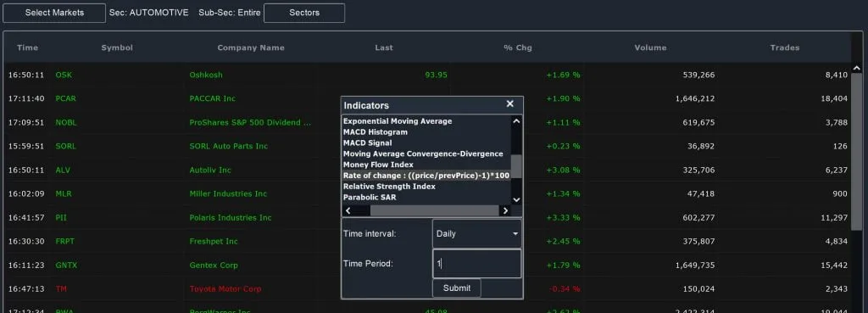Screen dimensions: 868x313
Task: Click company name ProShares S&P 500 Dividend
Action: coord(250,122)
